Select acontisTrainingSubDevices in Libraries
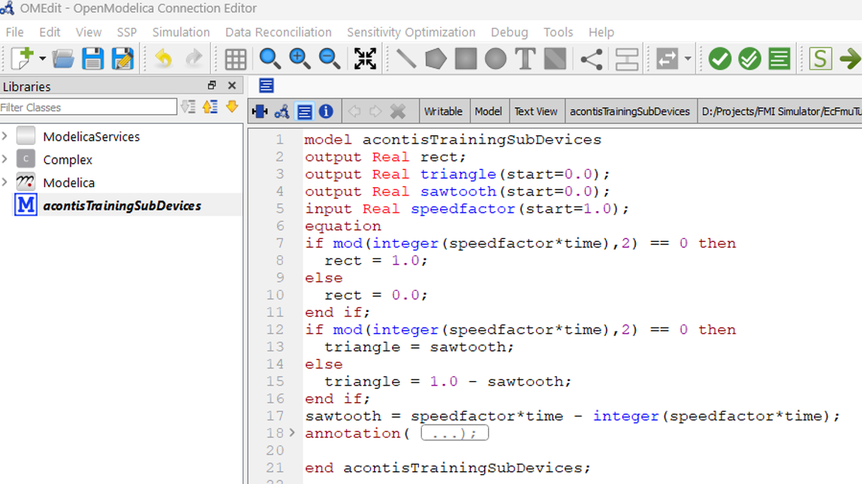 [122, 206]
